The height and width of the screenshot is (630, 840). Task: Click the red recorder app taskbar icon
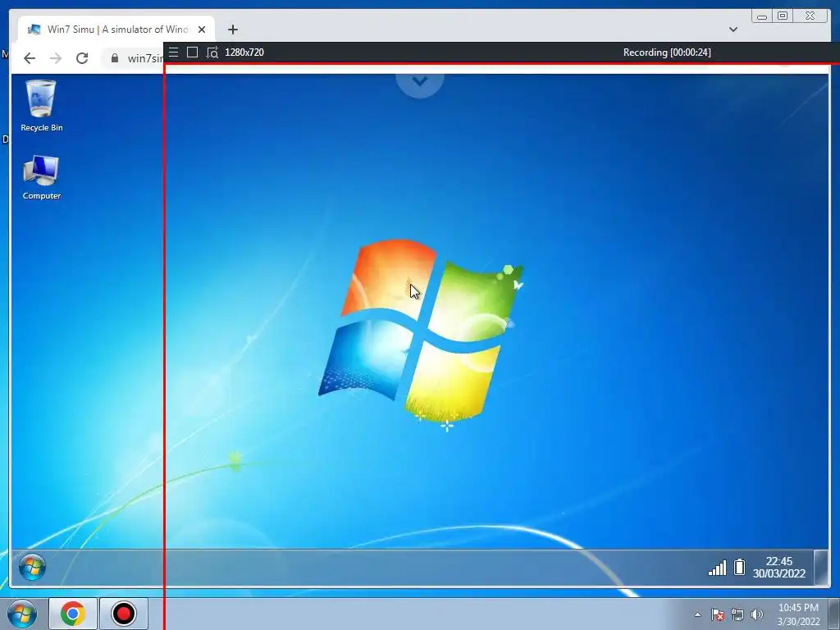(x=124, y=614)
